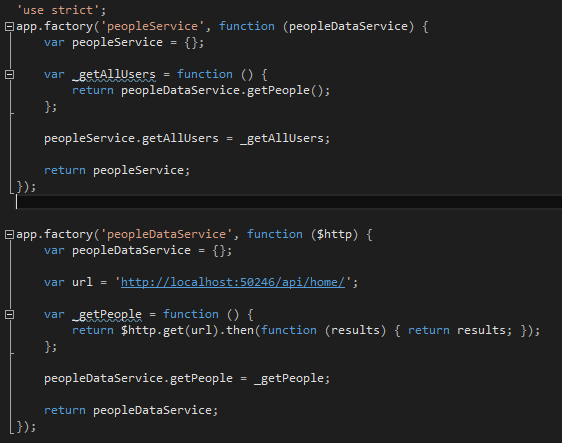The height and width of the screenshot is (443, 562).
Task: Click the results parameter in then callback
Action: [x=355, y=330]
